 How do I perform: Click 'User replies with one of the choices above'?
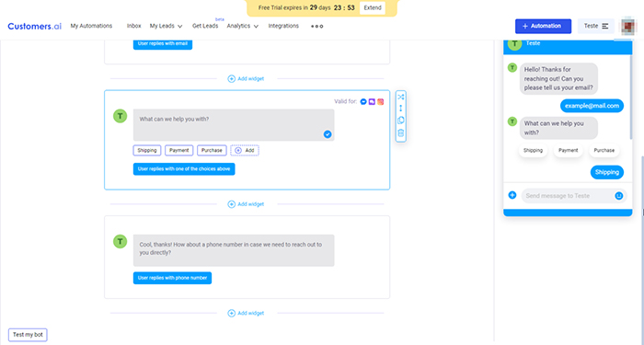pyautogui.click(x=184, y=169)
